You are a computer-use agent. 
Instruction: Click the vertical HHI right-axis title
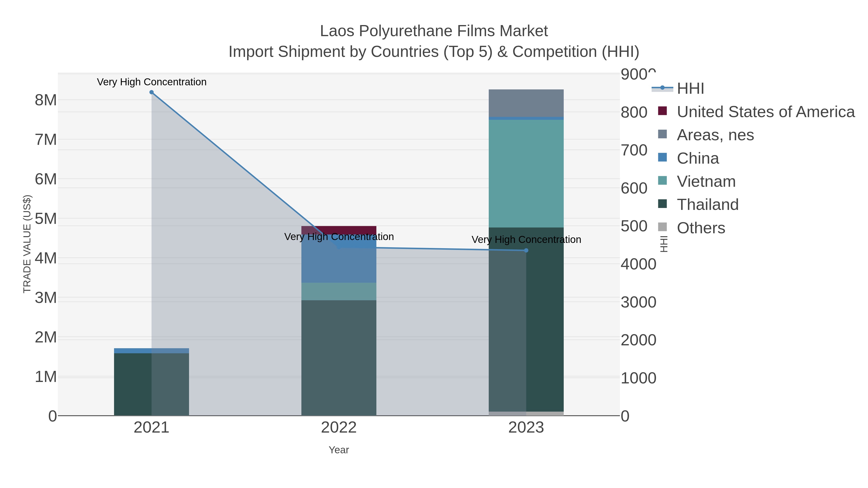(x=664, y=244)
